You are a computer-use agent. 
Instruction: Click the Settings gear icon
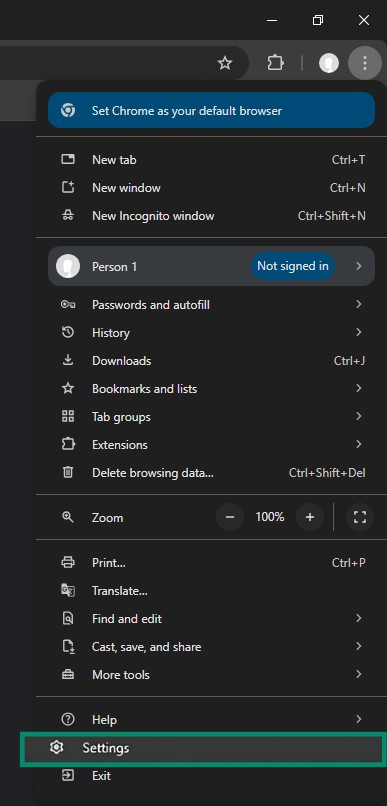[57, 748]
